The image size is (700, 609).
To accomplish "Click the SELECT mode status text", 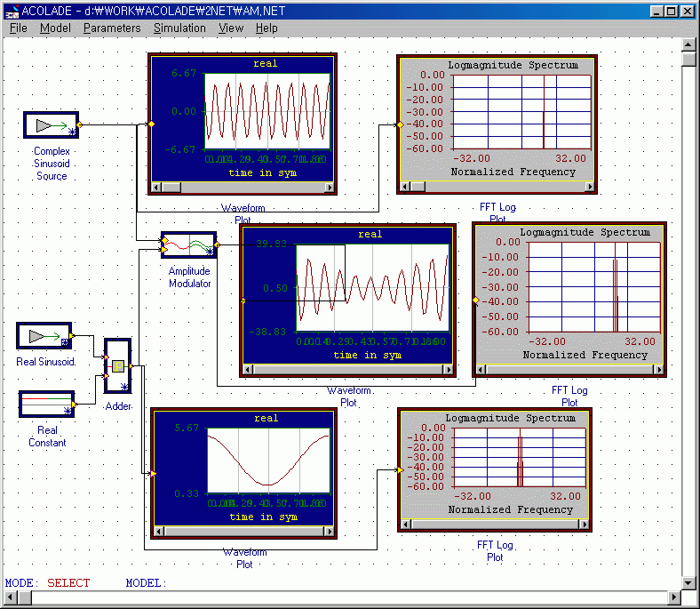I will pyautogui.click(x=68, y=582).
